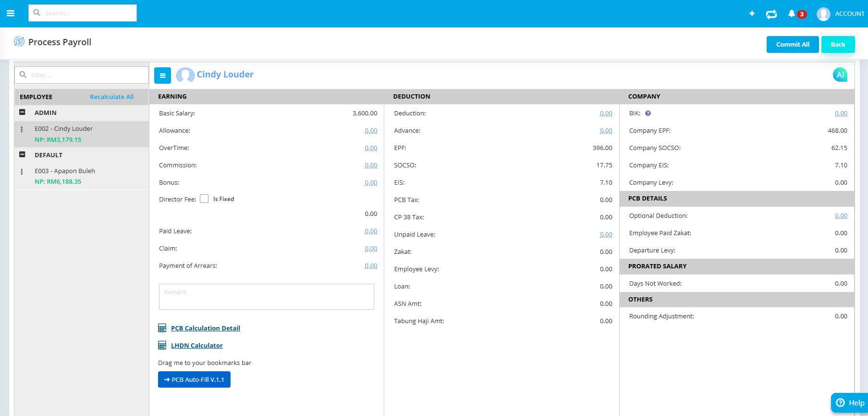Open the PCB Calculation Detail link
The width and height of the screenshot is (868, 416).
point(205,328)
